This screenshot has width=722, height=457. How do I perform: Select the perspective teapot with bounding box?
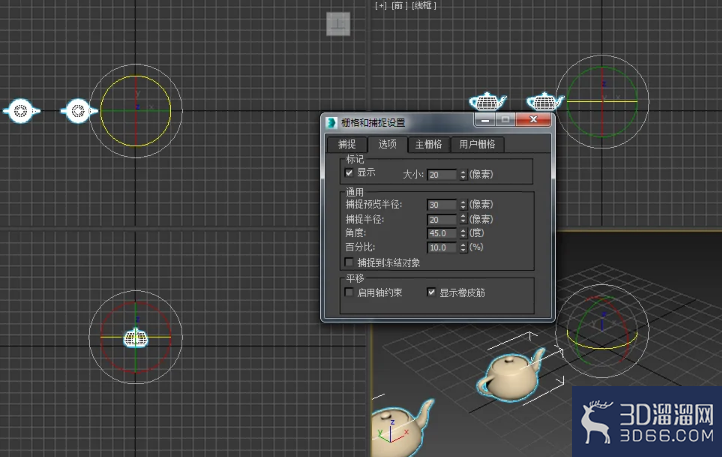pyautogui.click(x=511, y=375)
